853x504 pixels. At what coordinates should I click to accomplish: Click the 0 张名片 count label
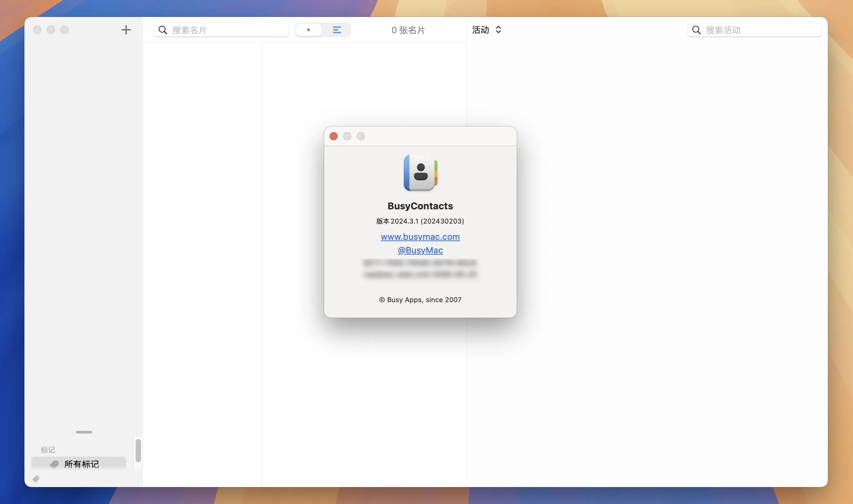(x=408, y=30)
